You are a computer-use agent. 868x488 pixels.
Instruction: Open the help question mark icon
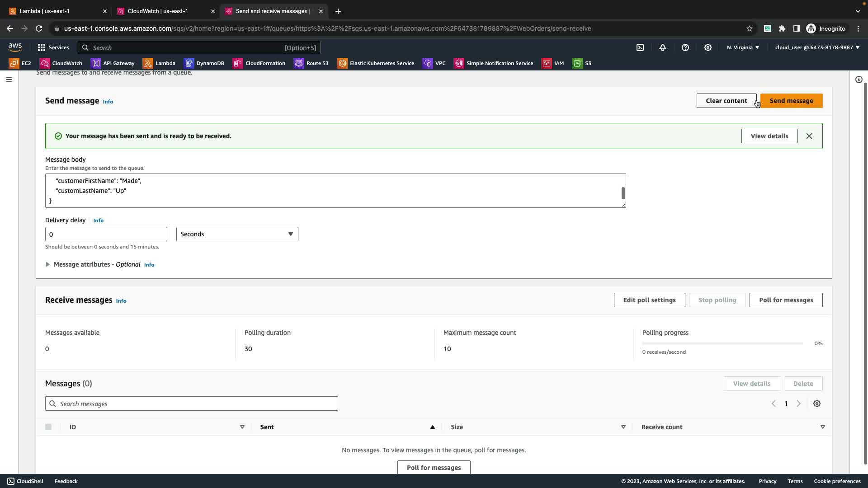click(x=685, y=47)
